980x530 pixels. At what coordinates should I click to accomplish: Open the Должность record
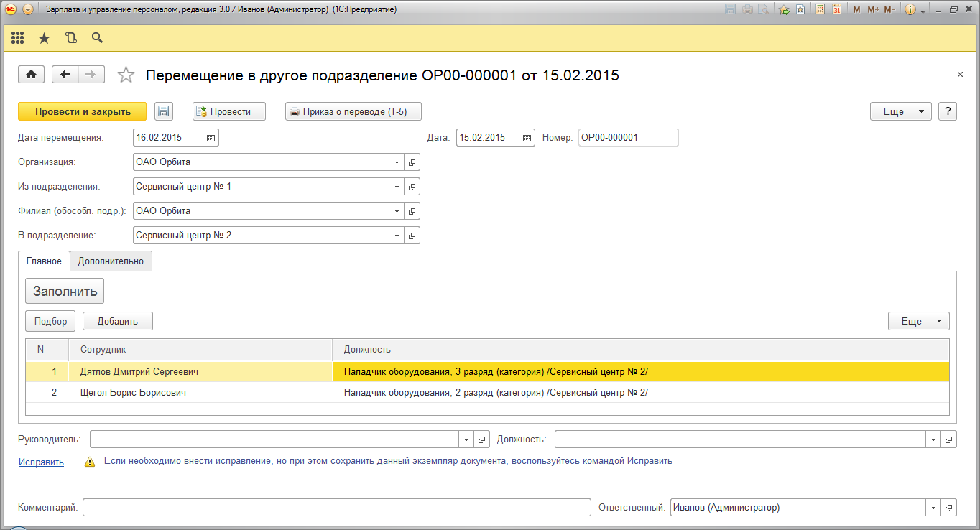[x=949, y=440]
